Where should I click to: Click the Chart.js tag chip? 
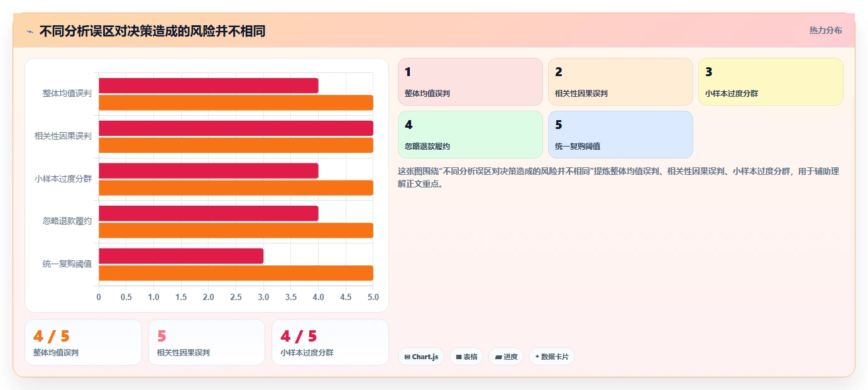click(421, 357)
